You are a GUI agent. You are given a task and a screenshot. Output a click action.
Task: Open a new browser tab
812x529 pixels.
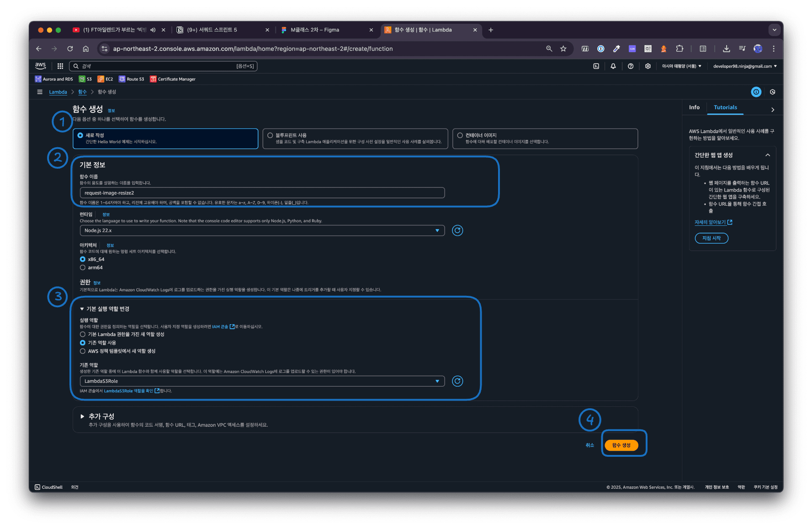coord(491,30)
